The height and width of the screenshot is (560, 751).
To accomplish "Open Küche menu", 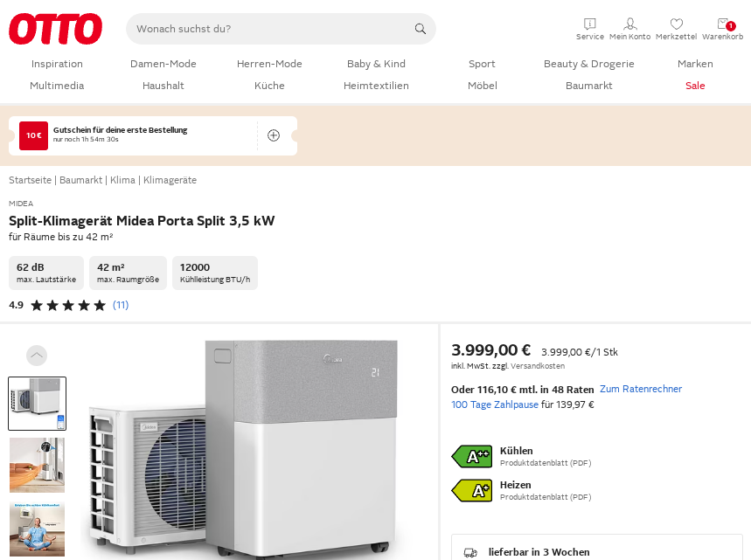I will (269, 86).
